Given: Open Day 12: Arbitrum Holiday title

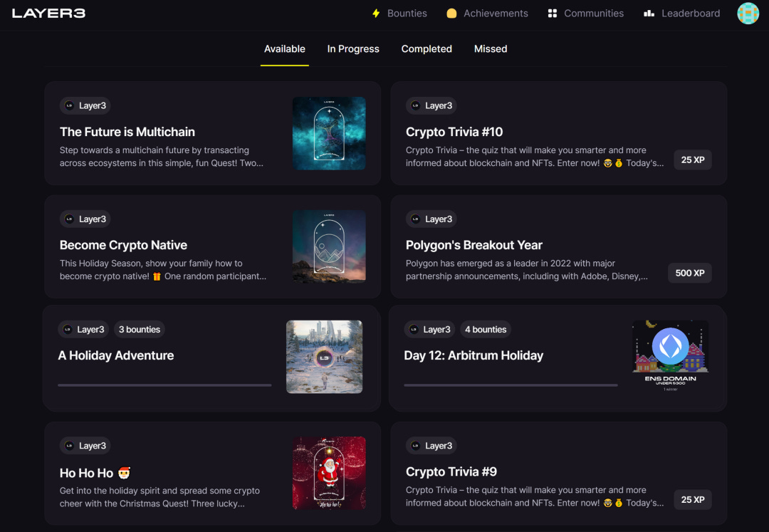Looking at the screenshot, I should [x=474, y=355].
